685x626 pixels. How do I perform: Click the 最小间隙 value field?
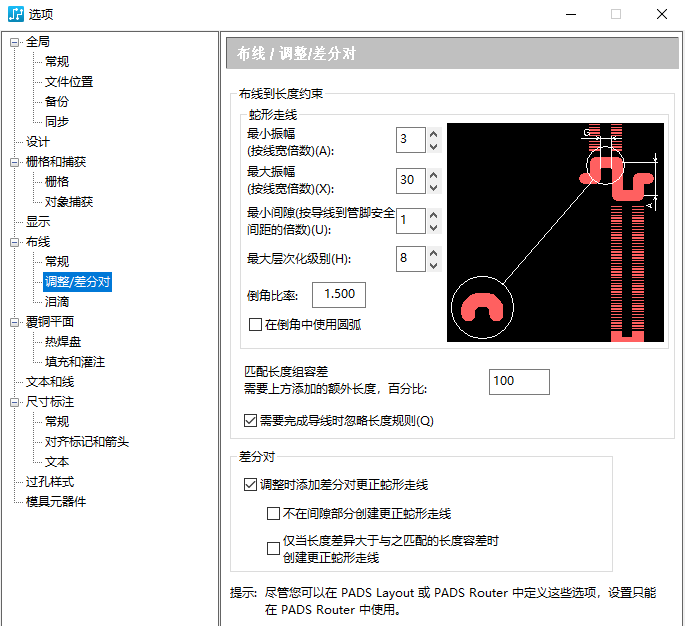[411, 221]
